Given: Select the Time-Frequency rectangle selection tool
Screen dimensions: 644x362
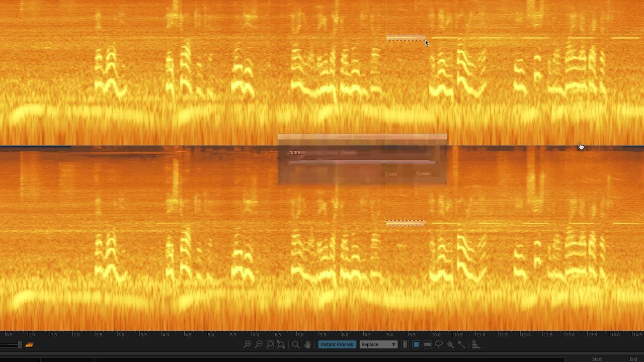Looking at the screenshot, I should (x=416, y=344).
